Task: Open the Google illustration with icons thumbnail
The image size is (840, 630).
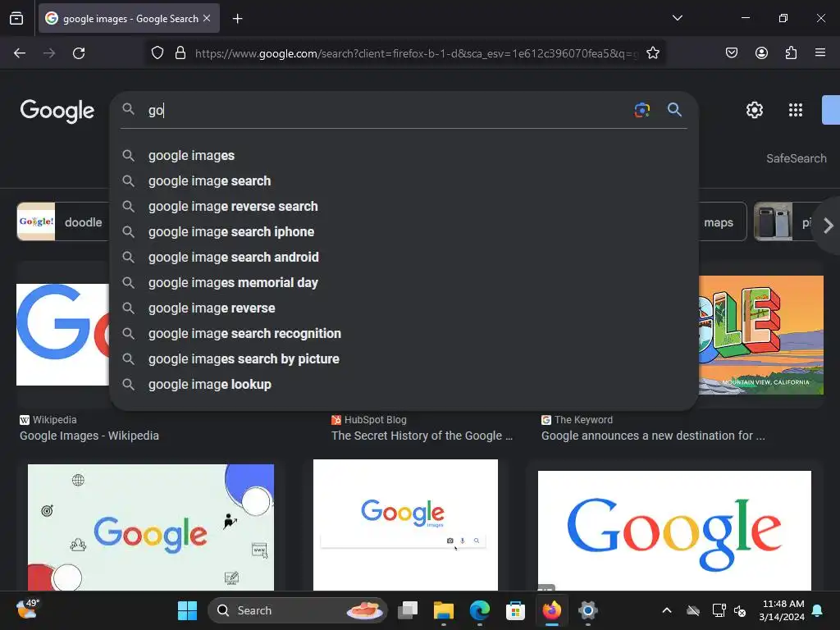Action: [x=151, y=527]
